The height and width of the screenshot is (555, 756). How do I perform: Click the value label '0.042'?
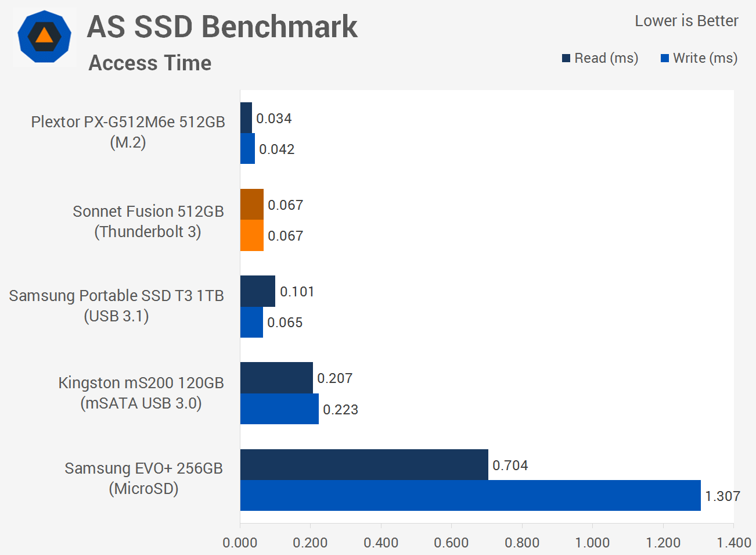[277, 149]
